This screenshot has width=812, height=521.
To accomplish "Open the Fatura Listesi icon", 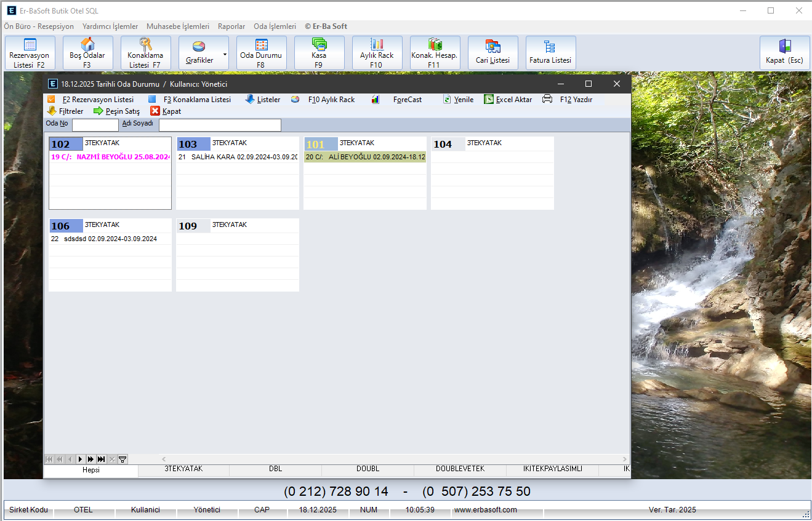I will tap(550, 47).
